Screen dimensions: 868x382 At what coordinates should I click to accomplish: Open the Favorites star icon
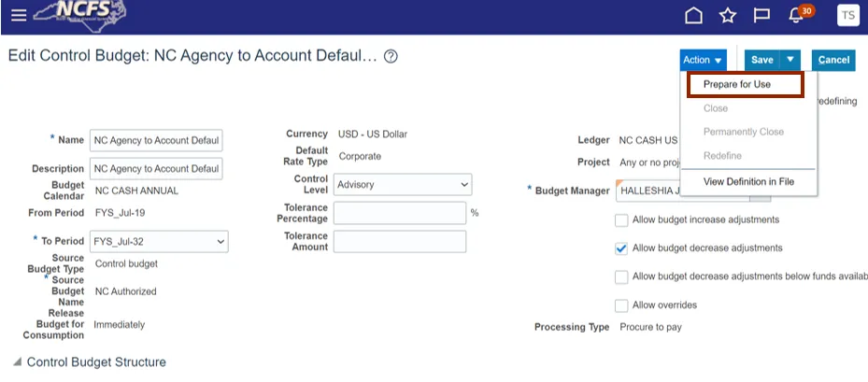tap(728, 16)
